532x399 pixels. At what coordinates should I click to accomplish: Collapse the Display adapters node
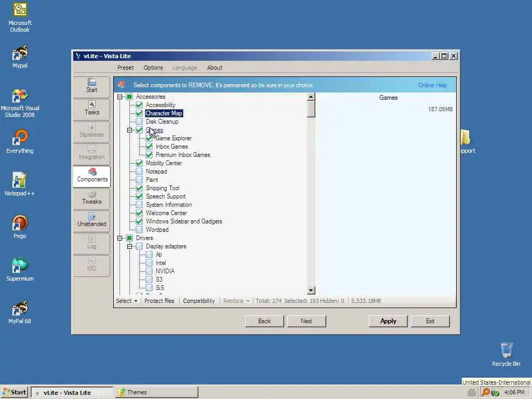(129, 246)
